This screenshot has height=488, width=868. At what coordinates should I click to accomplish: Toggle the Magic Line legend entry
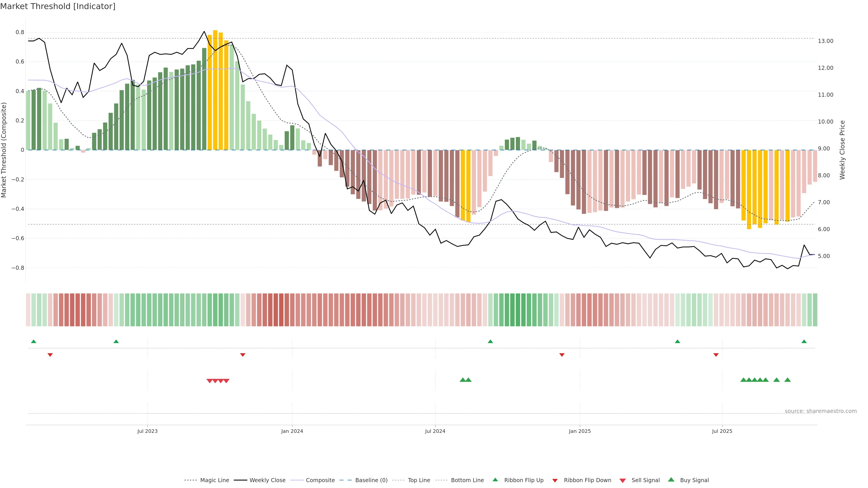tap(214, 480)
